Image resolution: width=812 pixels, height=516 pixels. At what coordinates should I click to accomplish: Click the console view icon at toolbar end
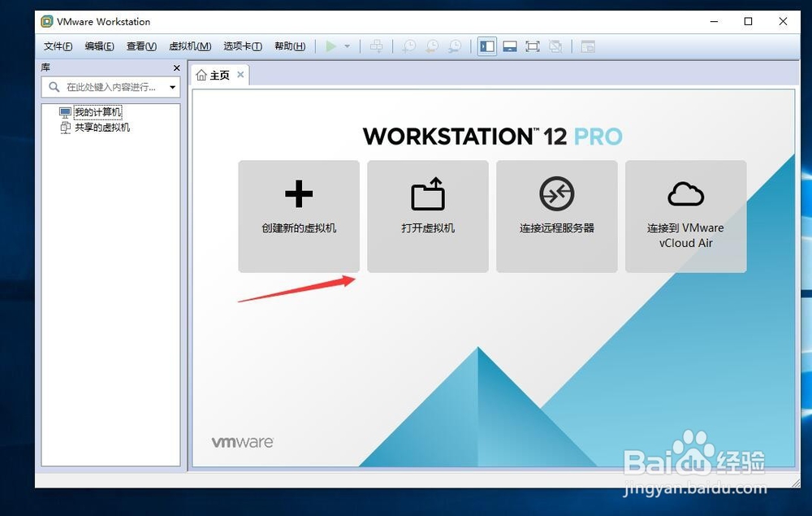tap(588, 46)
